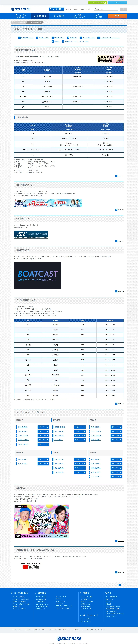138x644 pixels.
Task: Click PAGE TOP below the YouTube banner
Action: [120, 572]
